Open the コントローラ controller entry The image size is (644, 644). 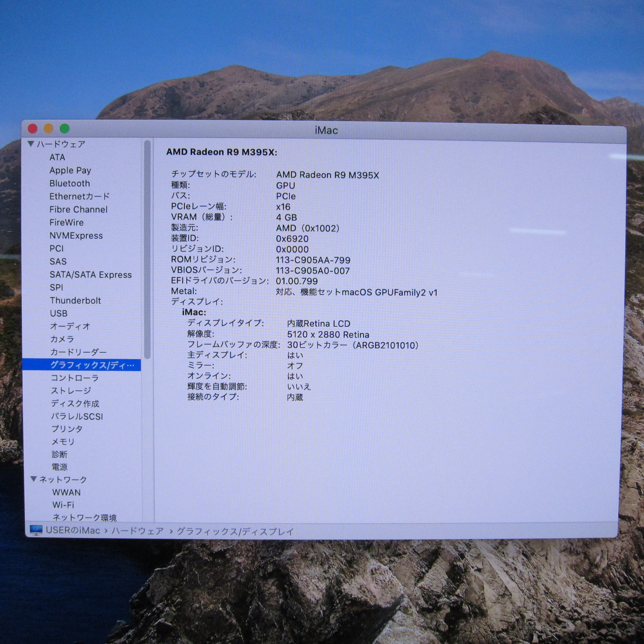(75, 378)
